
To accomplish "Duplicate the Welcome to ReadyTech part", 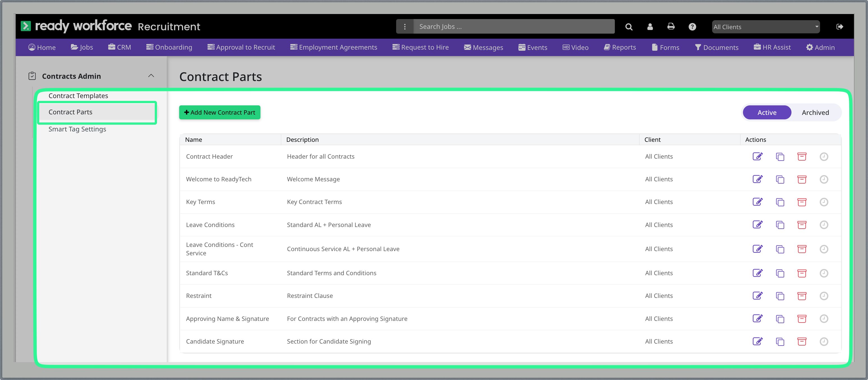I will point(780,179).
